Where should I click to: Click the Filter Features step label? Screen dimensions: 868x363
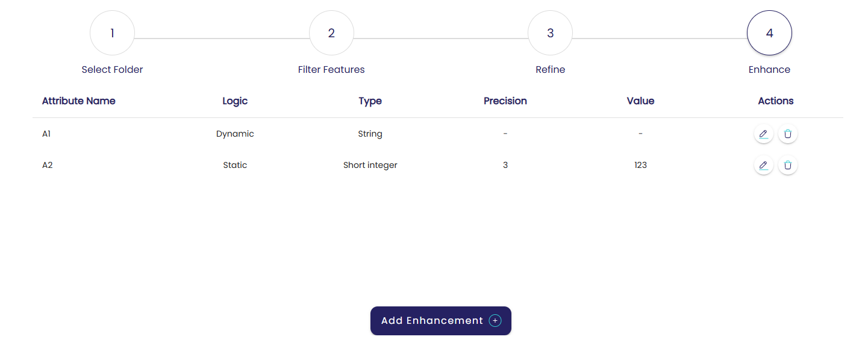pos(331,70)
